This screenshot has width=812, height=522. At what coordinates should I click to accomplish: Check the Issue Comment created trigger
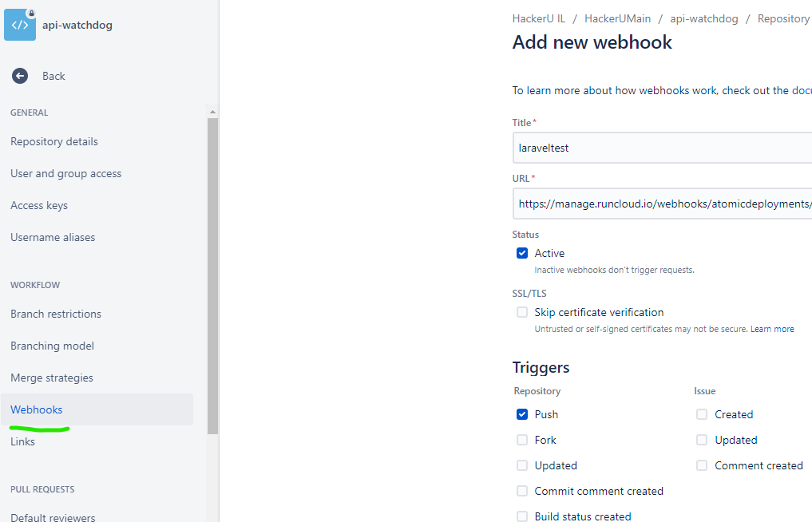[x=702, y=465]
